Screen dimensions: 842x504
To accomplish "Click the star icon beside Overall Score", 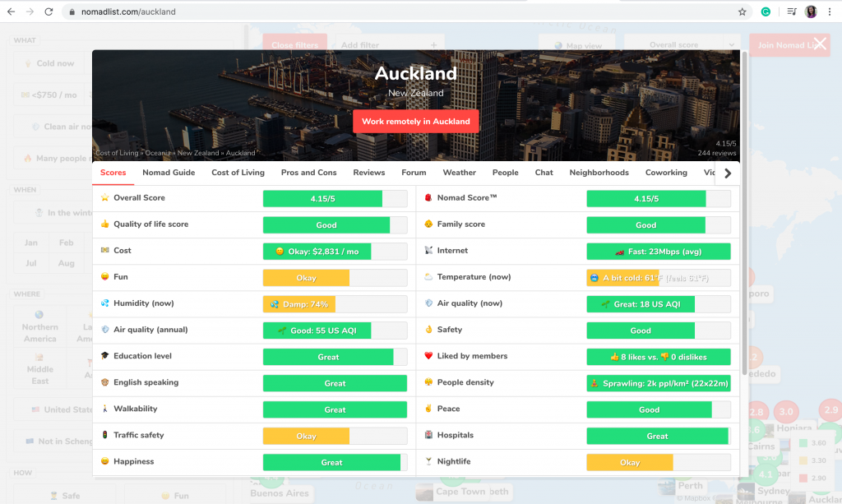I will click(x=104, y=198).
